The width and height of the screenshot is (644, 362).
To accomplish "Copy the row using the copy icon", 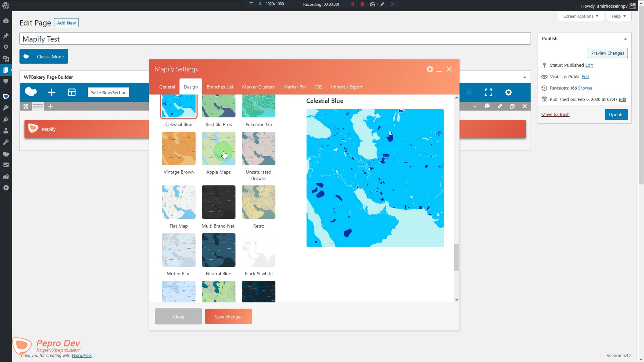I will click(487, 106).
